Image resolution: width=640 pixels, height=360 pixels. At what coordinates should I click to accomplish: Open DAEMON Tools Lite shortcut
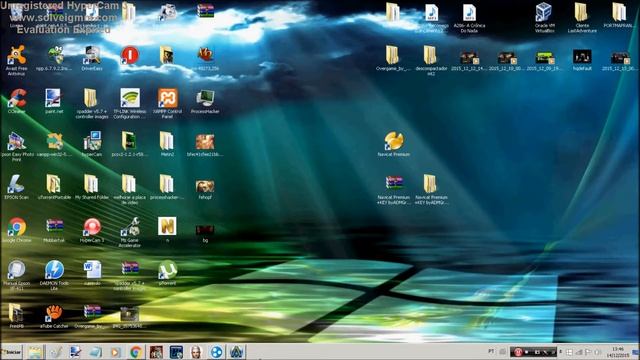click(54, 275)
